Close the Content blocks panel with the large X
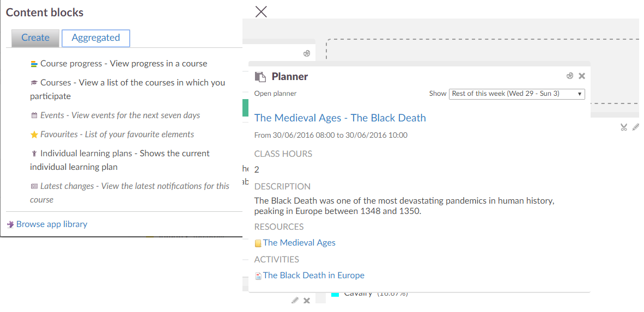The width and height of the screenshot is (644, 312). point(261,11)
